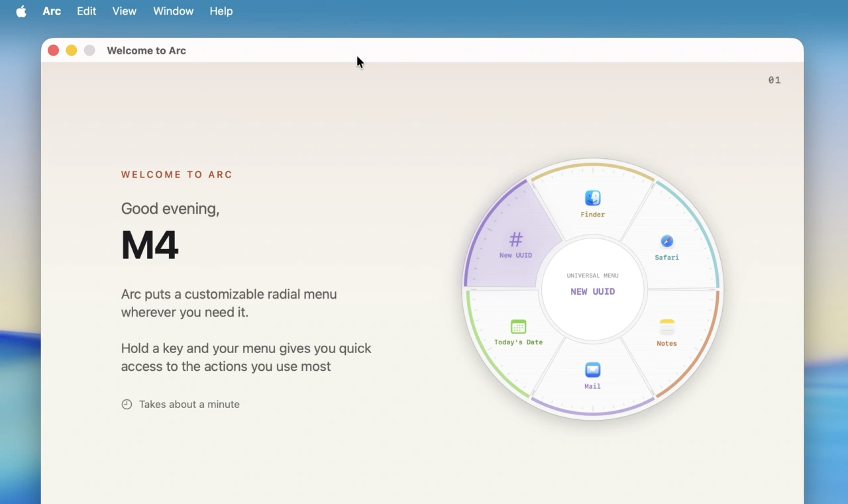Viewport: 848px width, 504px height.
Task: Click the Welcome to Arc window title
Action: tap(146, 50)
